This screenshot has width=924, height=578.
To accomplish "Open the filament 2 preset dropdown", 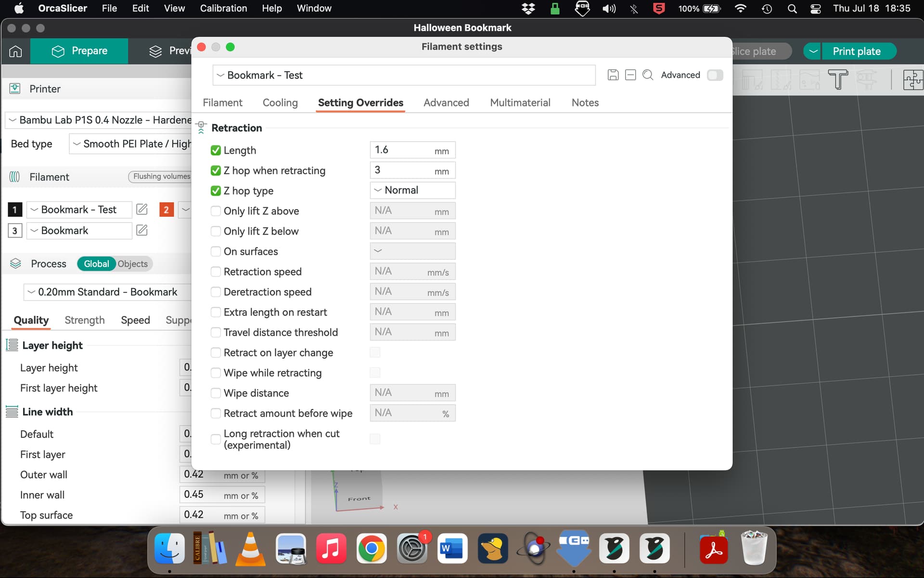I will 185,210.
